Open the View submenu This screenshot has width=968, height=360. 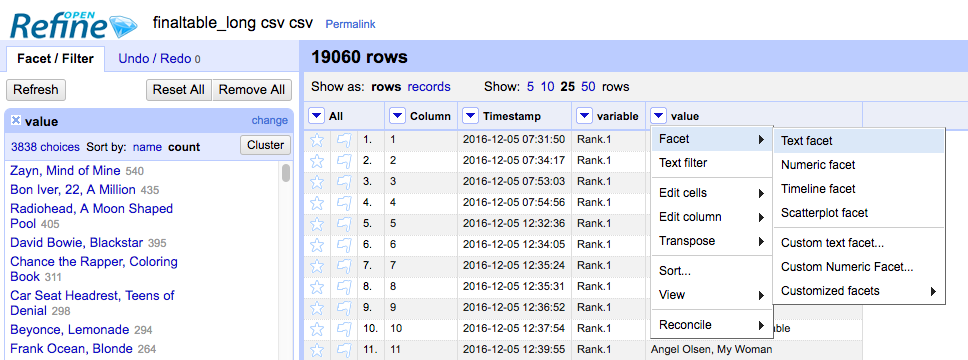[712, 295]
